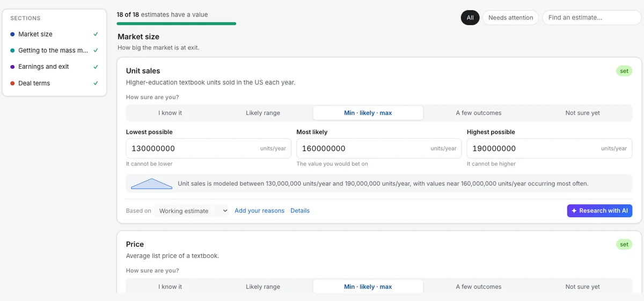The height and width of the screenshot is (301, 644).
Task: Focus the Find an estimate search box
Action: (x=591, y=18)
